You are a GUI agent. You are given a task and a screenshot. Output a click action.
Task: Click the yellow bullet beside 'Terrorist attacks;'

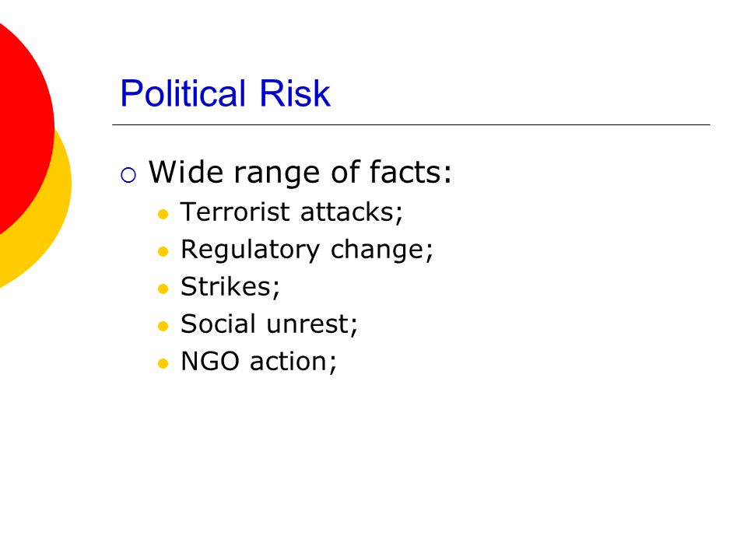click(x=163, y=214)
